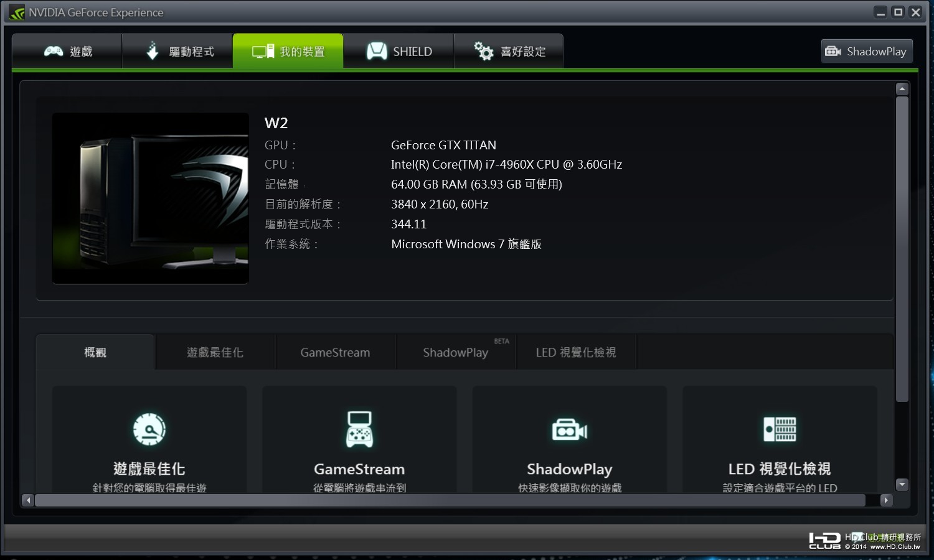Click the LED 視覺化檢視 card title

[x=780, y=469]
